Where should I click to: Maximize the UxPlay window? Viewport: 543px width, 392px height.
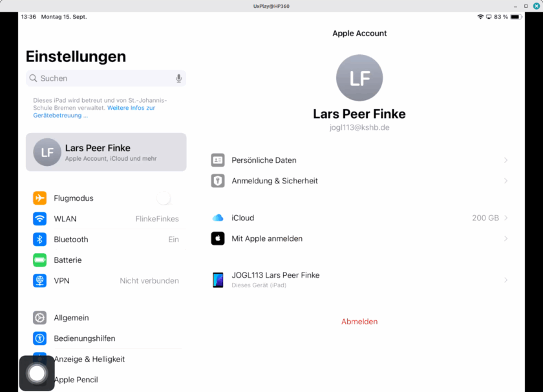coord(526,6)
